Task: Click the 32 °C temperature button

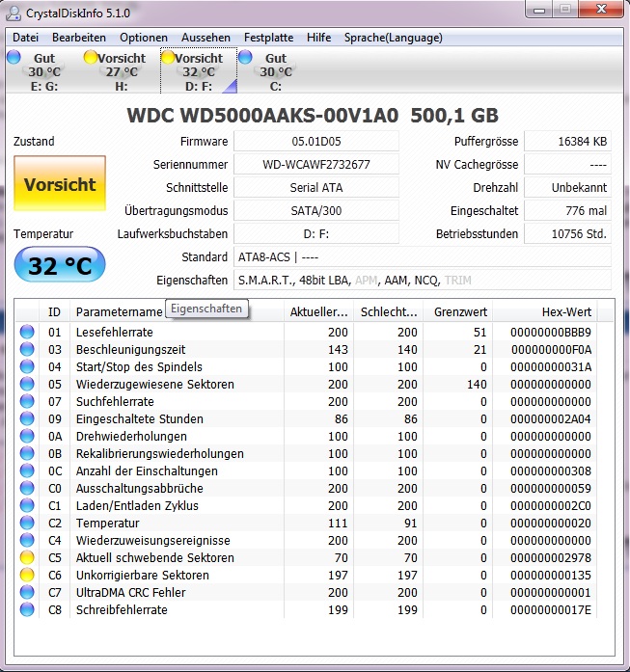Action: coord(60,265)
